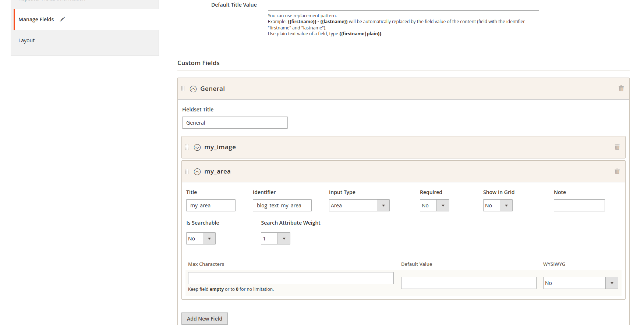Click the my_image field title
The image size is (644, 325).
[x=220, y=147]
